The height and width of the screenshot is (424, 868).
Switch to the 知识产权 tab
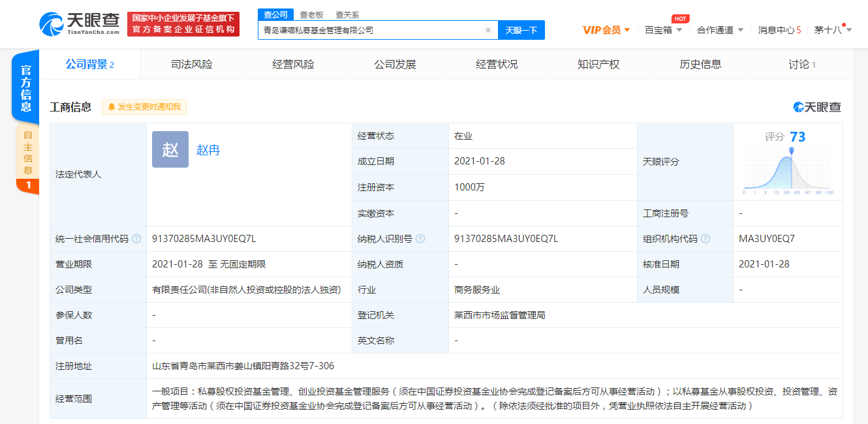(x=598, y=64)
